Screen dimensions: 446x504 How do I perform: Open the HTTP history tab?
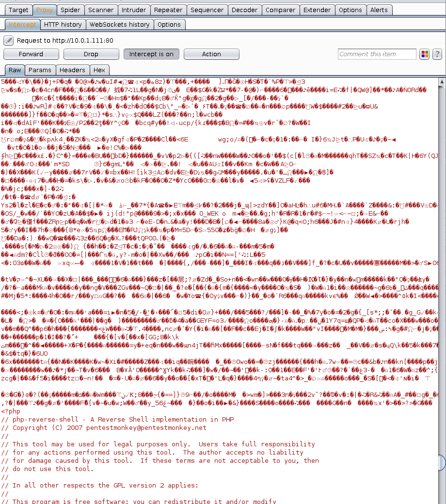63,24
